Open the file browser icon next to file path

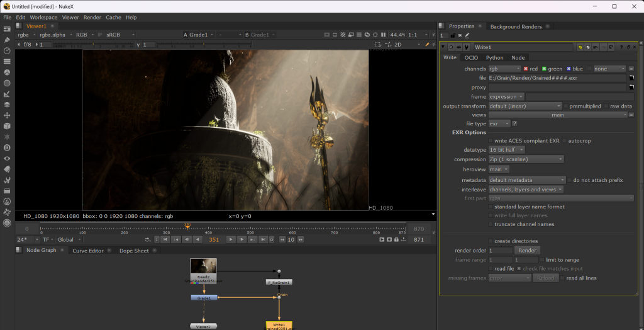(631, 77)
